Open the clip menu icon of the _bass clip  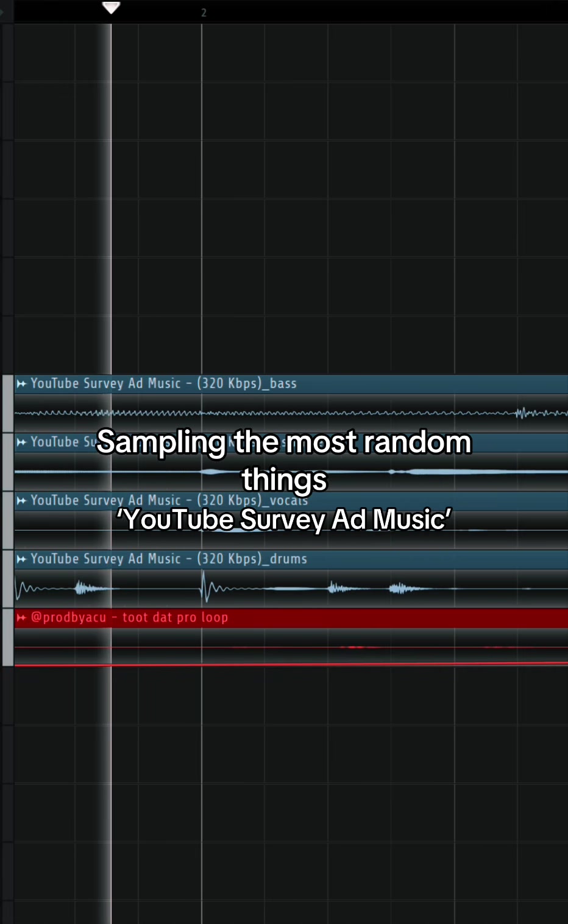[21, 383]
